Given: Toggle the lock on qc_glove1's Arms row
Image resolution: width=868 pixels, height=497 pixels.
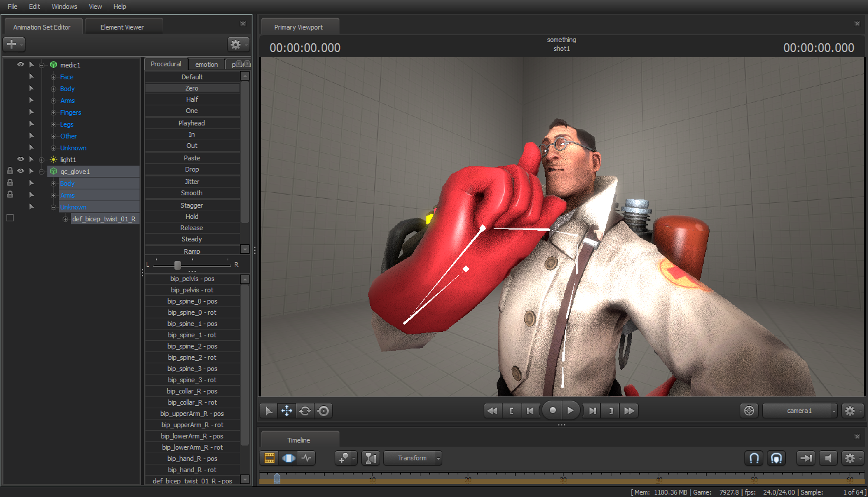Looking at the screenshot, I should [10, 195].
